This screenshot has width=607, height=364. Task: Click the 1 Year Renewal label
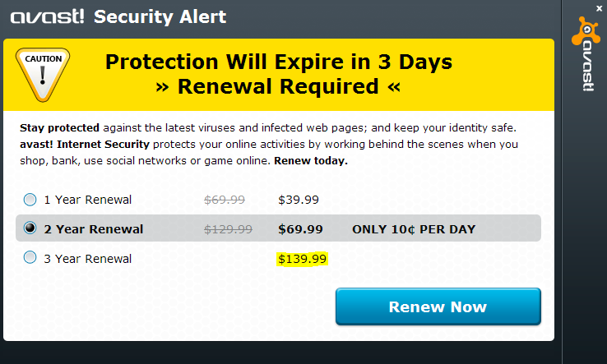click(x=87, y=200)
